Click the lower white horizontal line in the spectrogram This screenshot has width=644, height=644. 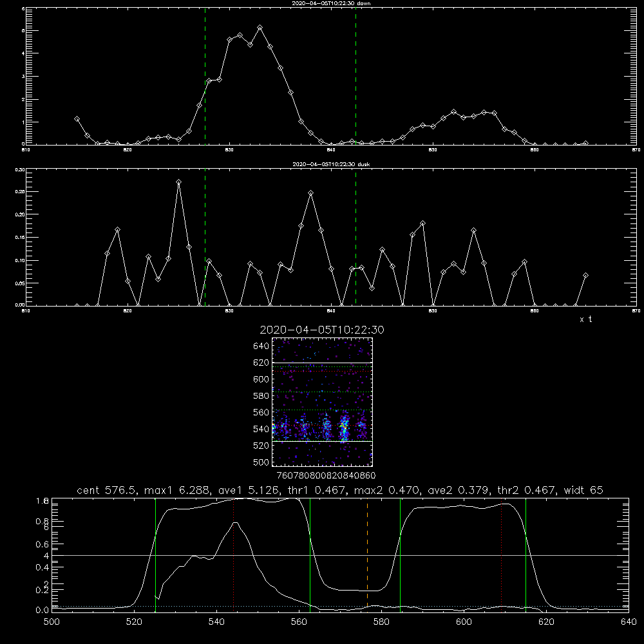click(x=323, y=442)
